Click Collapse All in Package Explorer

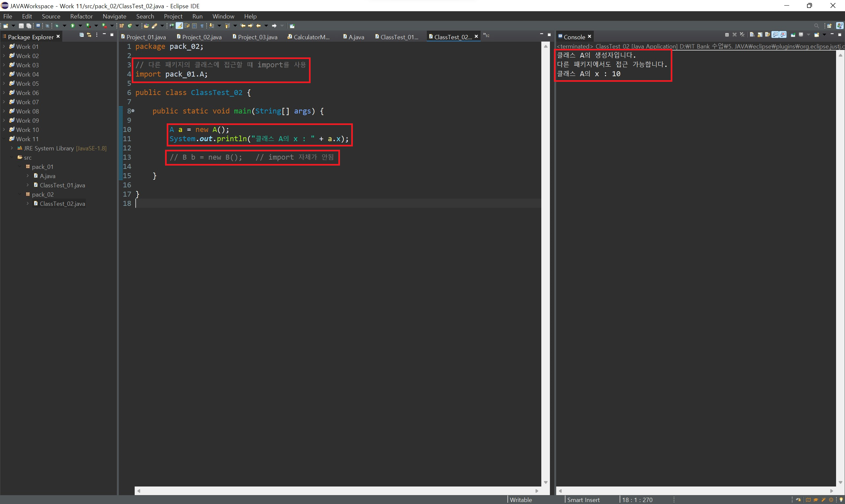pyautogui.click(x=82, y=35)
